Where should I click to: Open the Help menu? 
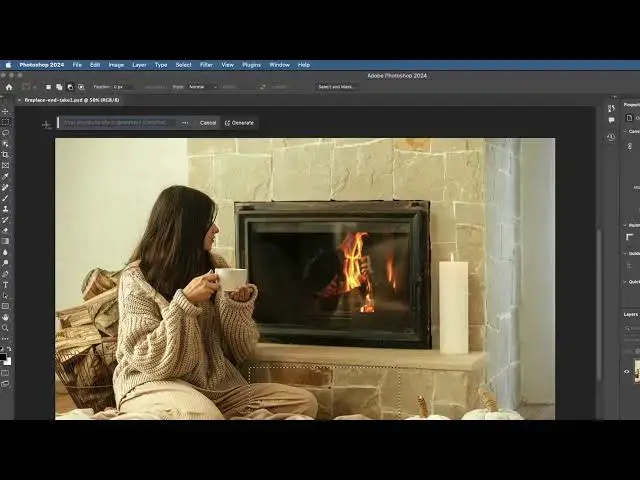pyautogui.click(x=304, y=65)
